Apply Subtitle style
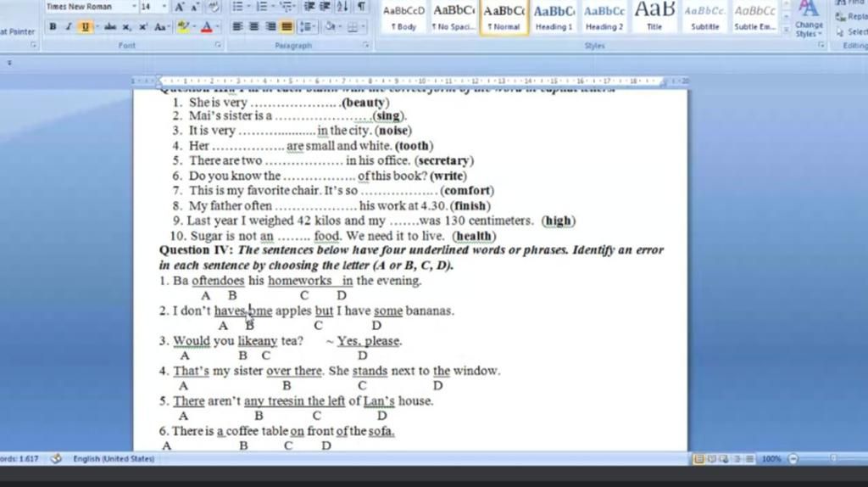 click(704, 17)
